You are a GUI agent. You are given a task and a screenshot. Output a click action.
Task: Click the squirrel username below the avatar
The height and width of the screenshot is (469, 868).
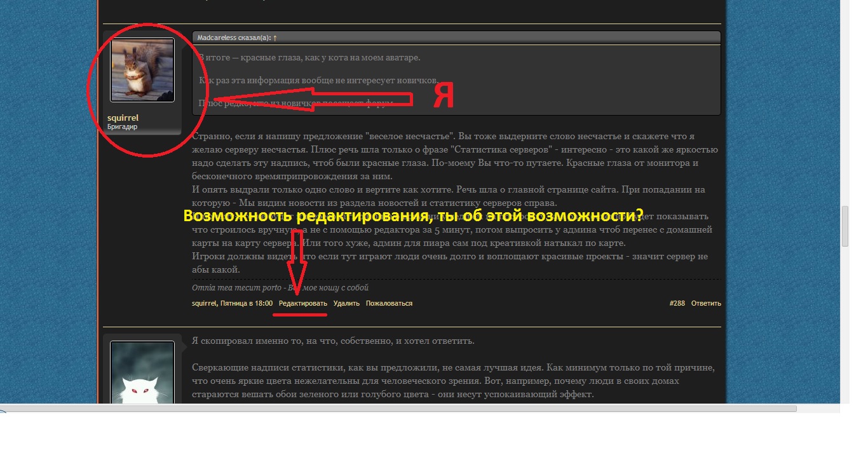123,118
